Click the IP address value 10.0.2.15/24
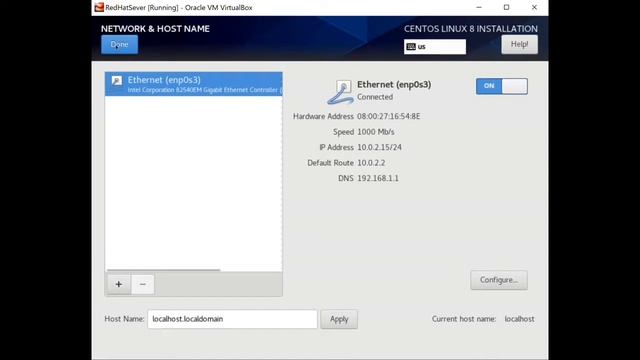This screenshot has width=640, height=360. (x=379, y=147)
